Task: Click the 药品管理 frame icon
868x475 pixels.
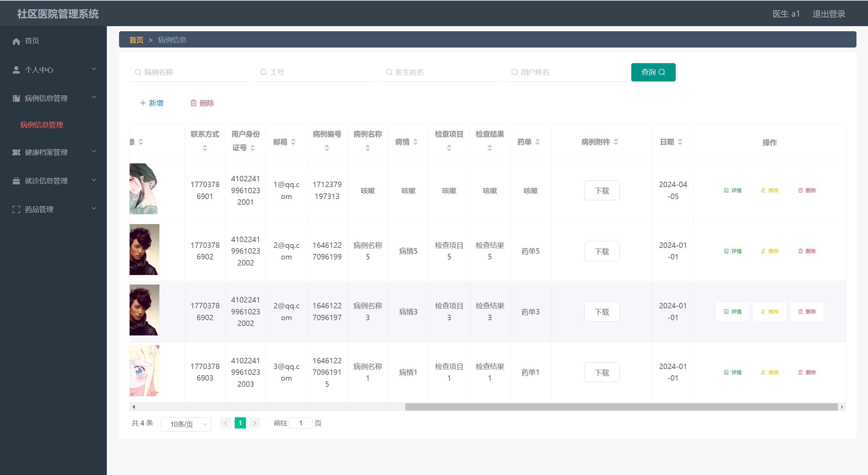Action: click(16, 209)
